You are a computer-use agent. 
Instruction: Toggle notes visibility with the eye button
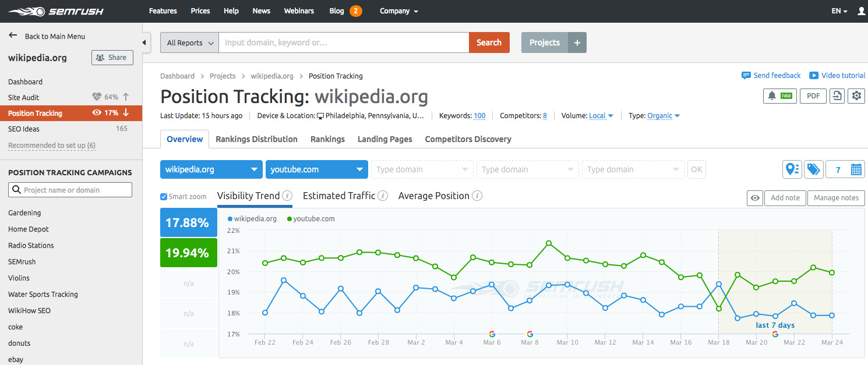[755, 198]
